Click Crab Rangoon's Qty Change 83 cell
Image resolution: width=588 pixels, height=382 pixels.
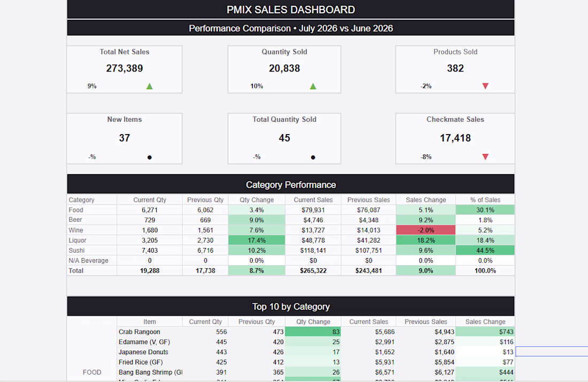313,332
